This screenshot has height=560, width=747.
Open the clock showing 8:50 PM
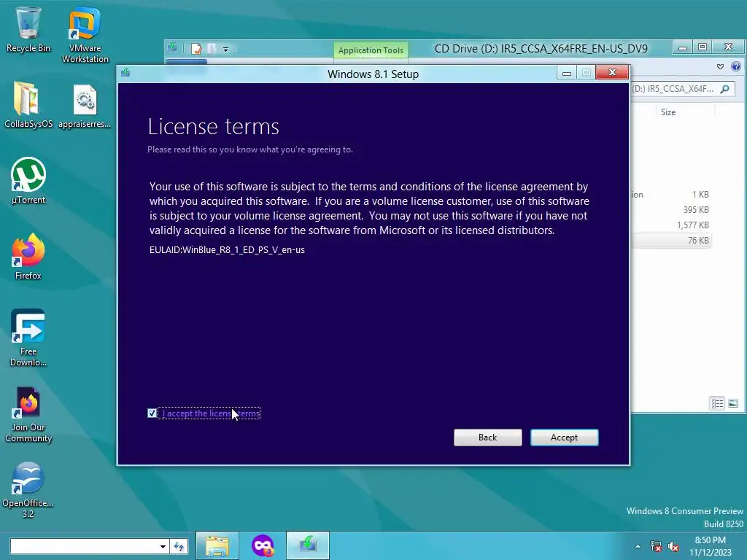pyautogui.click(x=711, y=546)
